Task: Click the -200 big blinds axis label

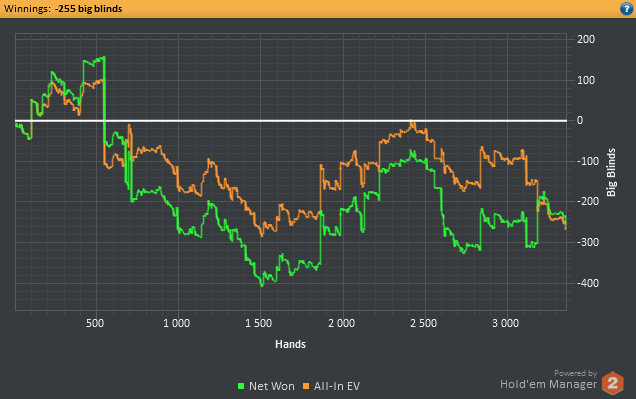Action: point(588,202)
